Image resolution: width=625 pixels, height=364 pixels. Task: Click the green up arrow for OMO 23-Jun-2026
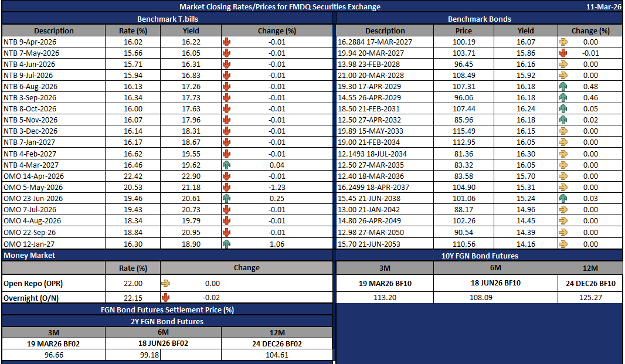(226, 199)
